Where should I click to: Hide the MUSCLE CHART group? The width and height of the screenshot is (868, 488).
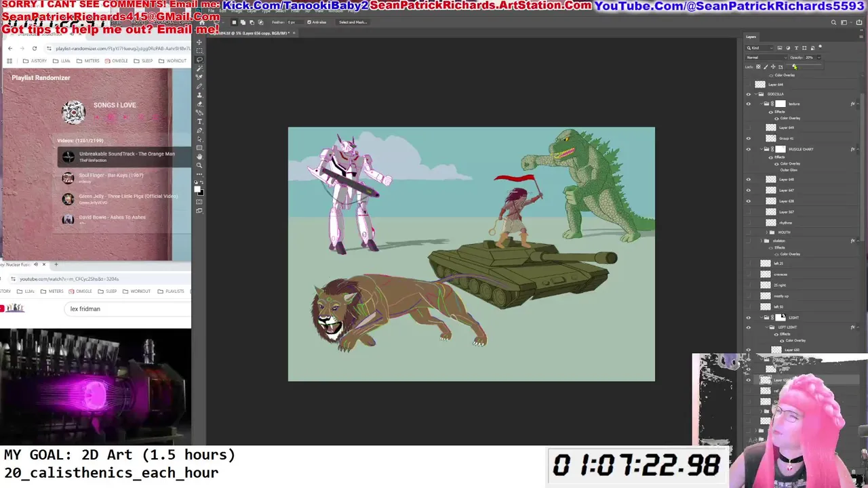tap(749, 149)
